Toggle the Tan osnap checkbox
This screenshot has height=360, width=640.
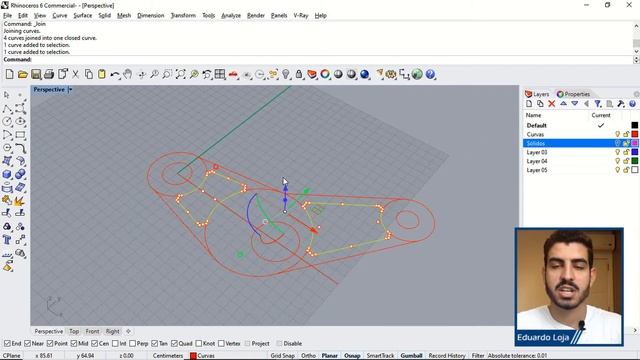pos(155,344)
